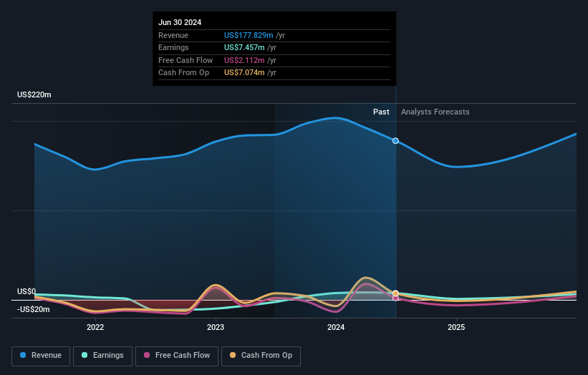Click the Cash From Op label in tooltip
The image size is (588, 375).
click(184, 73)
